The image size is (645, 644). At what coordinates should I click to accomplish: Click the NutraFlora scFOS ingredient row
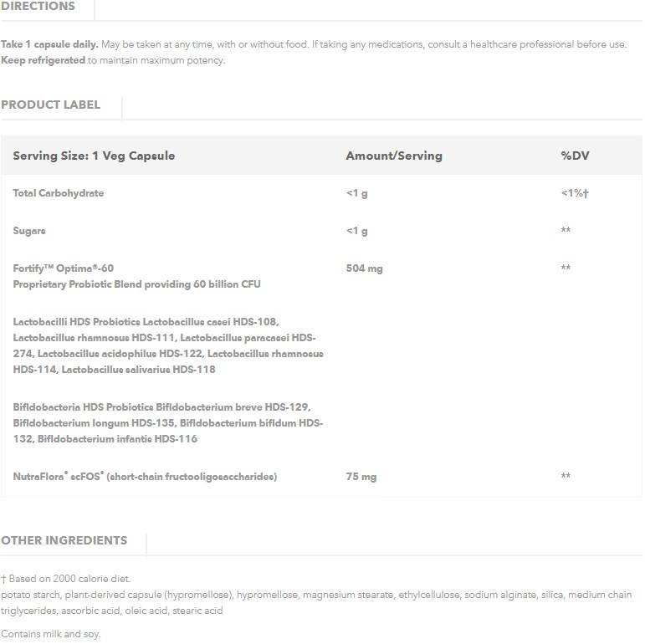coord(145,477)
